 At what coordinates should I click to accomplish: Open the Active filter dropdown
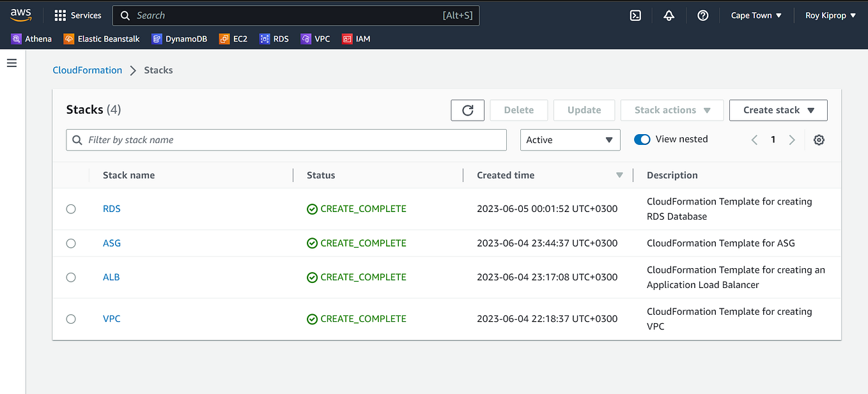point(570,139)
